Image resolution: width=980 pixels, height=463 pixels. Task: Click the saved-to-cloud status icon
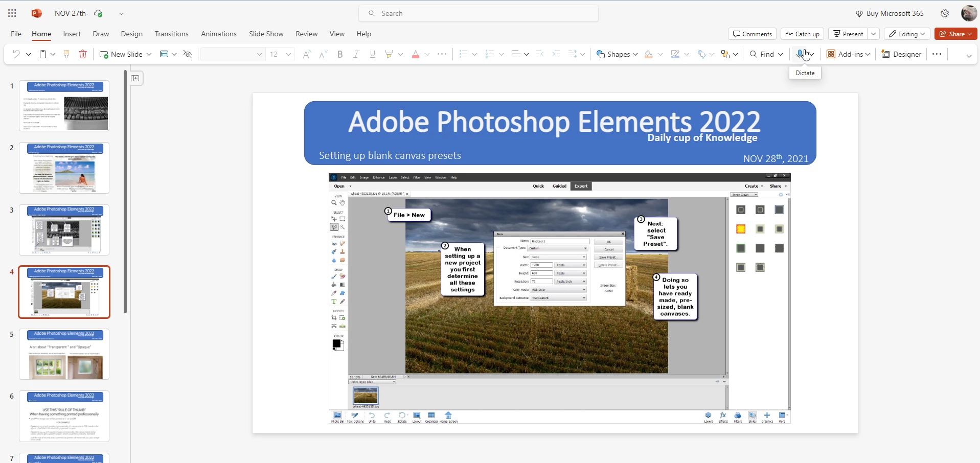pos(98,13)
